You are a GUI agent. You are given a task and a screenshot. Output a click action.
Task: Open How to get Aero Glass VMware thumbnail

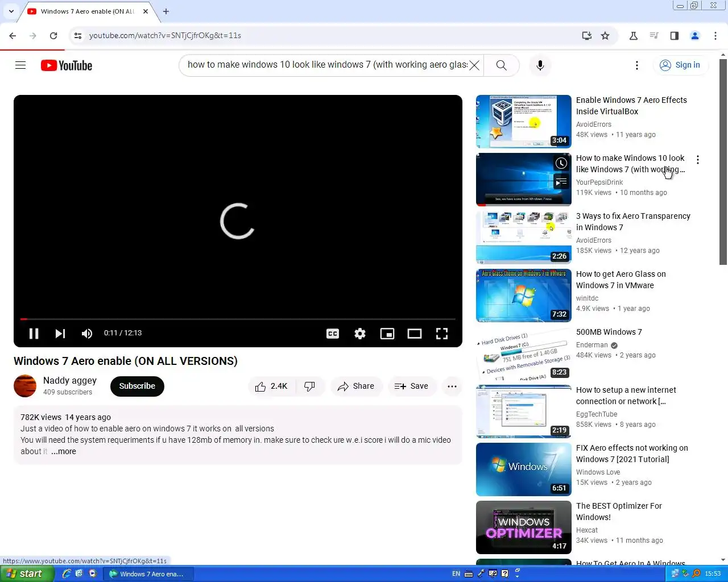pyautogui.click(x=524, y=296)
